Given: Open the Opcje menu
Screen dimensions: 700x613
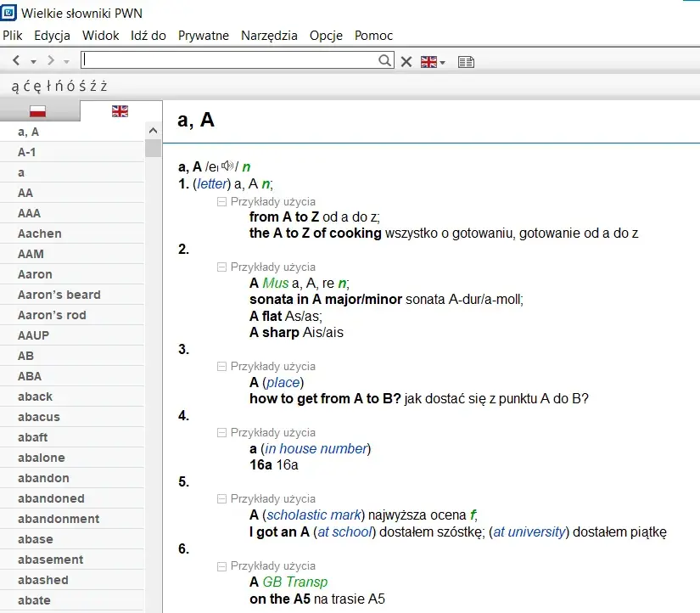Looking at the screenshot, I should 326,36.
